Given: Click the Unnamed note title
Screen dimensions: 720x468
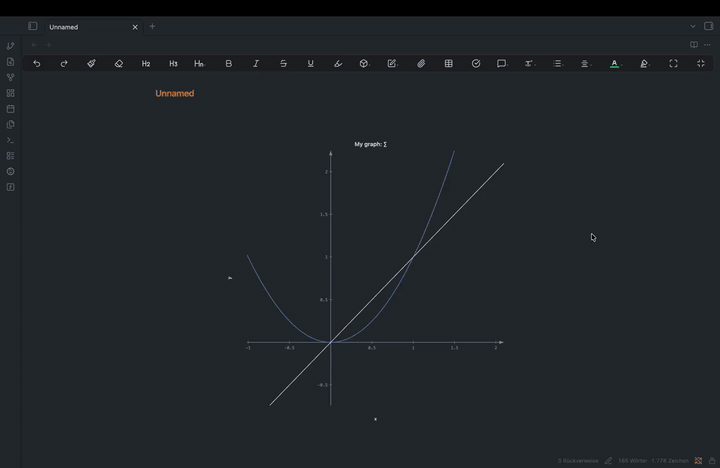Looking at the screenshot, I should pos(174,93).
